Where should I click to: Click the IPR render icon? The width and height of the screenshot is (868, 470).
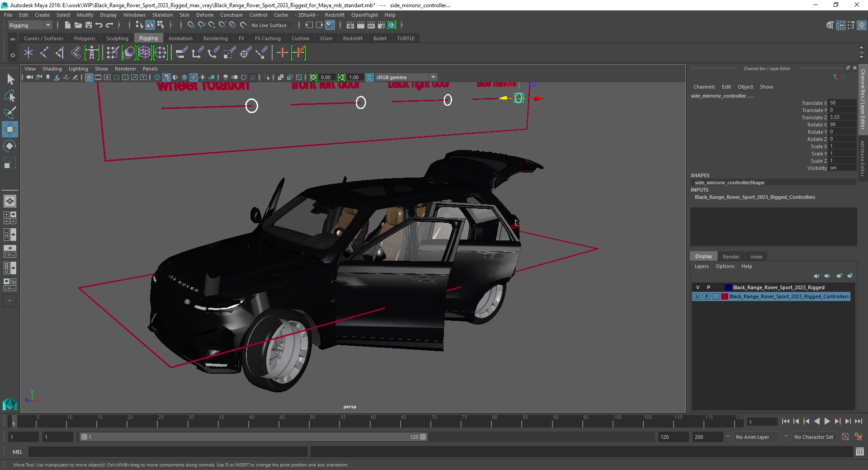click(371, 25)
